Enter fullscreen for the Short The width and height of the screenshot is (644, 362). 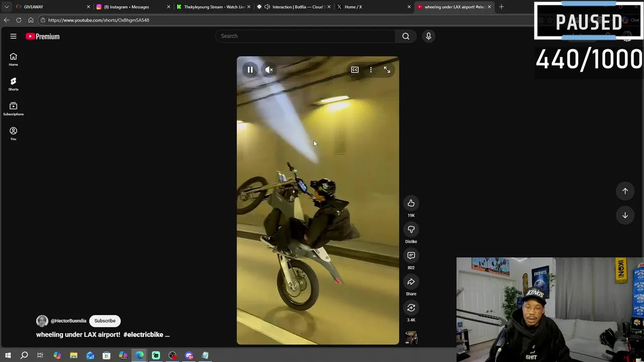point(387,70)
